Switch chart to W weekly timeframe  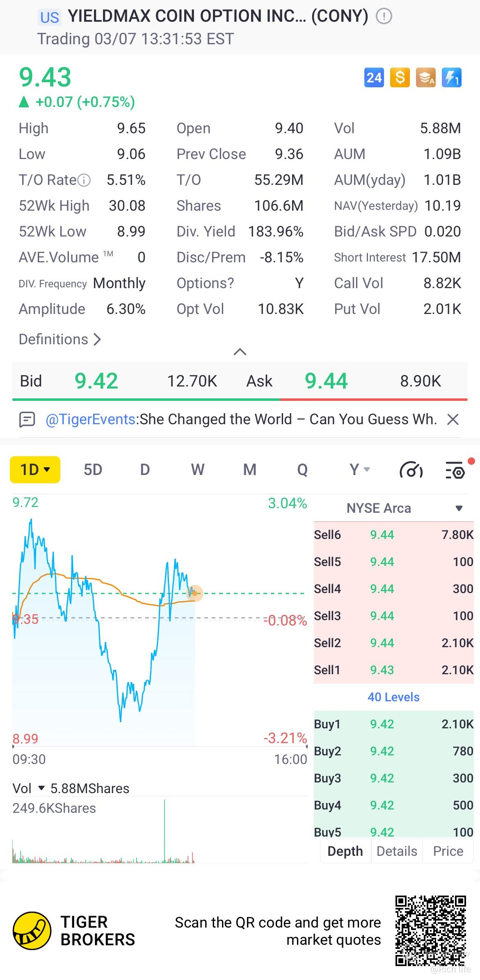197,470
